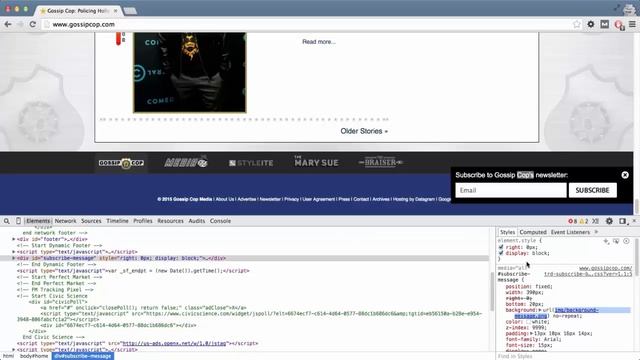Click the Mediaite network logo
Image resolution: width=640 pixels, height=360 pixels.
(x=186, y=162)
